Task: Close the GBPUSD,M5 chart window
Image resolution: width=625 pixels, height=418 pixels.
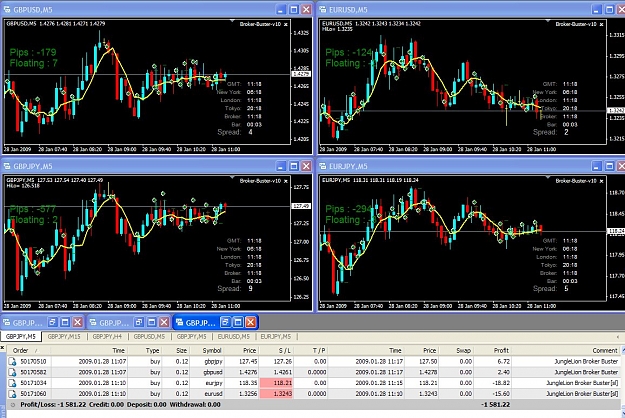Action: coord(306,10)
